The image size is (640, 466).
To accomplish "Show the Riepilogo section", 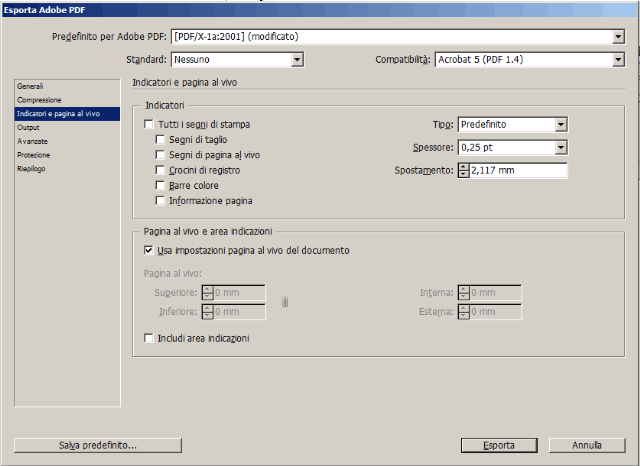I will [67, 169].
